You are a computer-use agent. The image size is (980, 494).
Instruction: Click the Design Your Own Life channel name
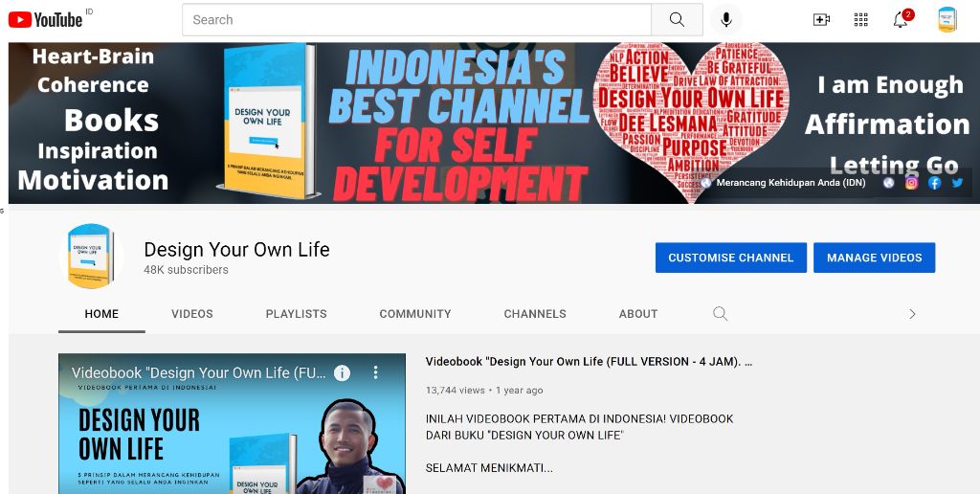(236, 250)
